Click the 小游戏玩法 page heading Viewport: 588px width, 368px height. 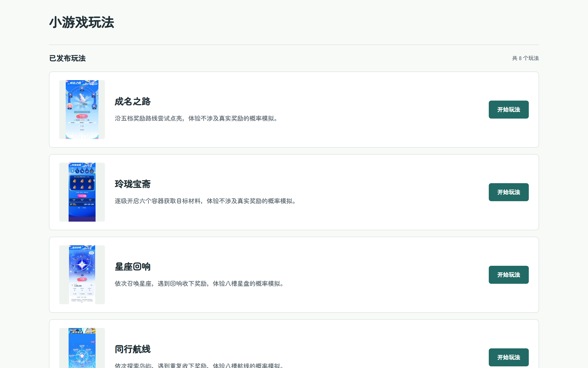click(82, 22)
